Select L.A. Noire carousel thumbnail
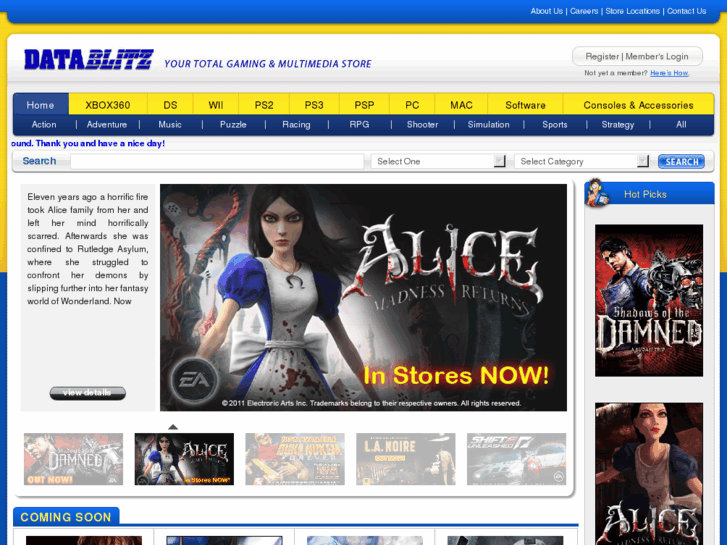The width and height of the screenshot is (727, 545). [406, 459]
